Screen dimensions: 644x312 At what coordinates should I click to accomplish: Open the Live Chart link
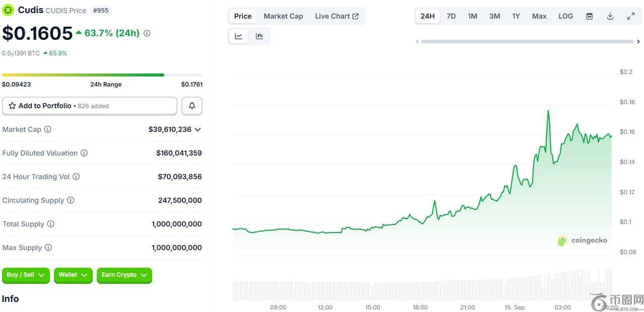[337, 16]
